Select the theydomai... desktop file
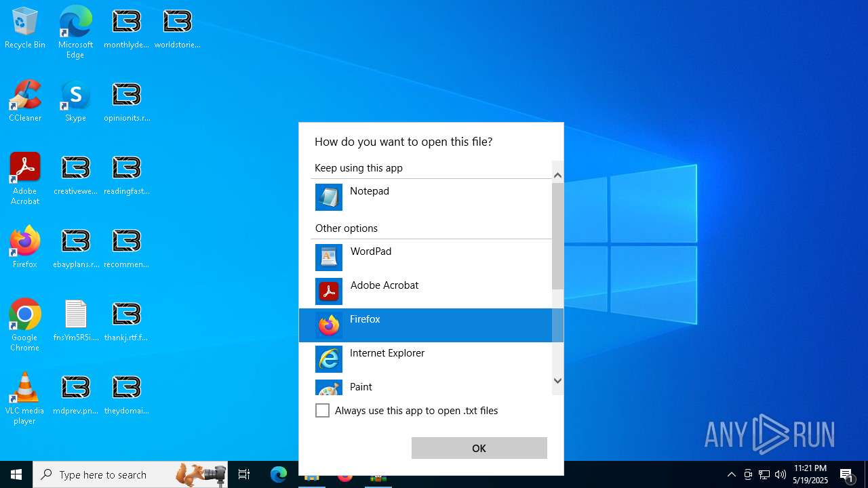 coord(126,395)
